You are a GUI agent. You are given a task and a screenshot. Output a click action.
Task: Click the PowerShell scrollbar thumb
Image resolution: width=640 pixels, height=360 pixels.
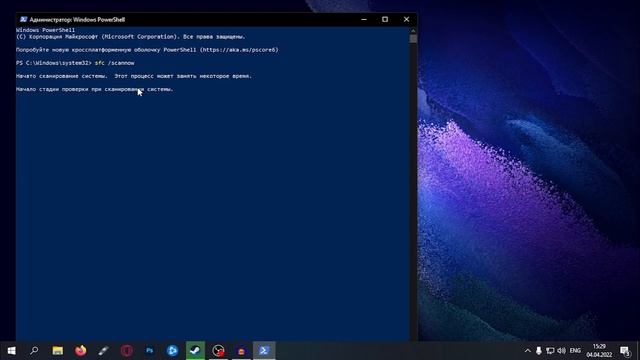pos(413,39)
